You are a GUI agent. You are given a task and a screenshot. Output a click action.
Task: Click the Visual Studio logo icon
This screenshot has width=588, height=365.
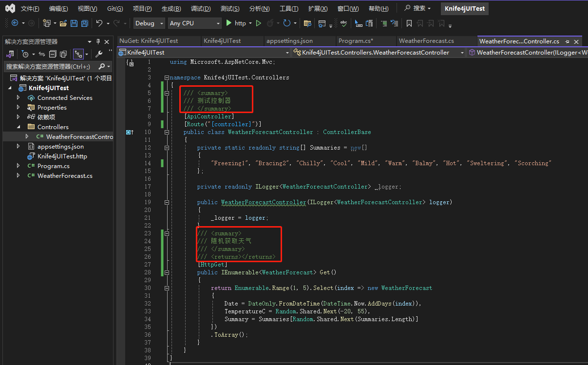point(10,8)
